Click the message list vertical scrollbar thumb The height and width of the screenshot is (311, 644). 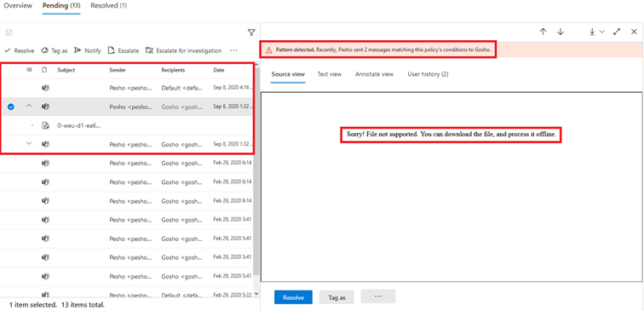tap(257, 171)
